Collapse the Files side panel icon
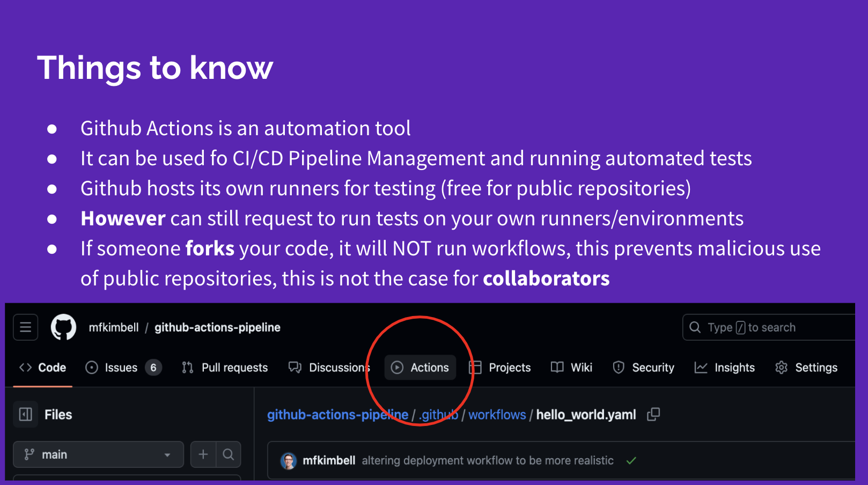The image size is (868, 485). [x=25, y=414]
